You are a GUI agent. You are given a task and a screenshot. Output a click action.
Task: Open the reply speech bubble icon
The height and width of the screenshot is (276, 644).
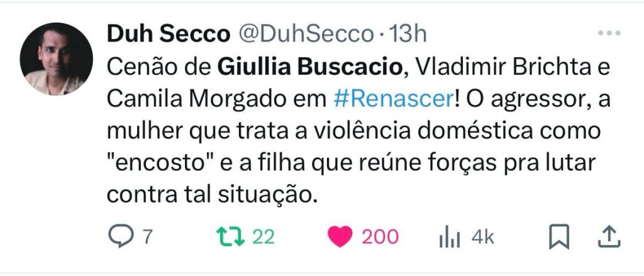[x=121, y=236]
